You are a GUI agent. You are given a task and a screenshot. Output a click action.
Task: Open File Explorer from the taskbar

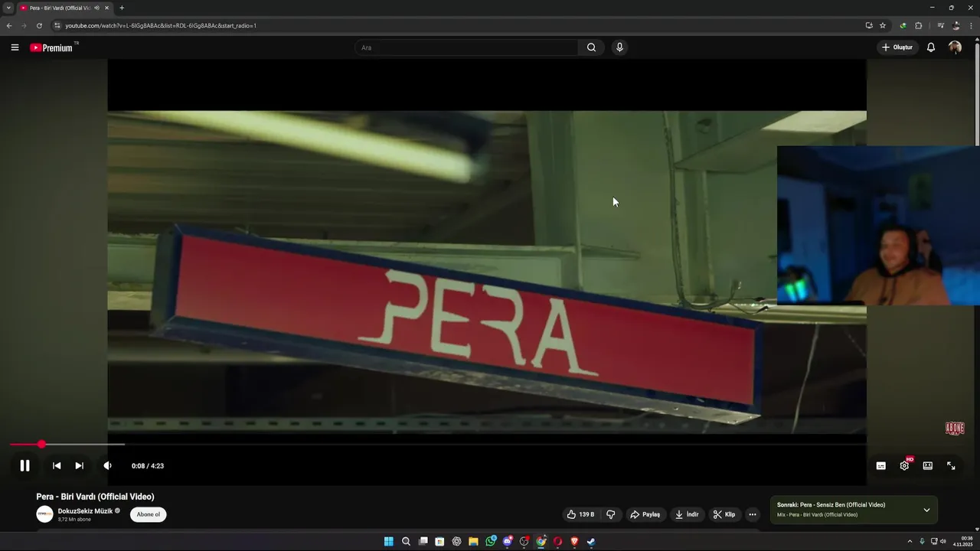coord(473,541)
